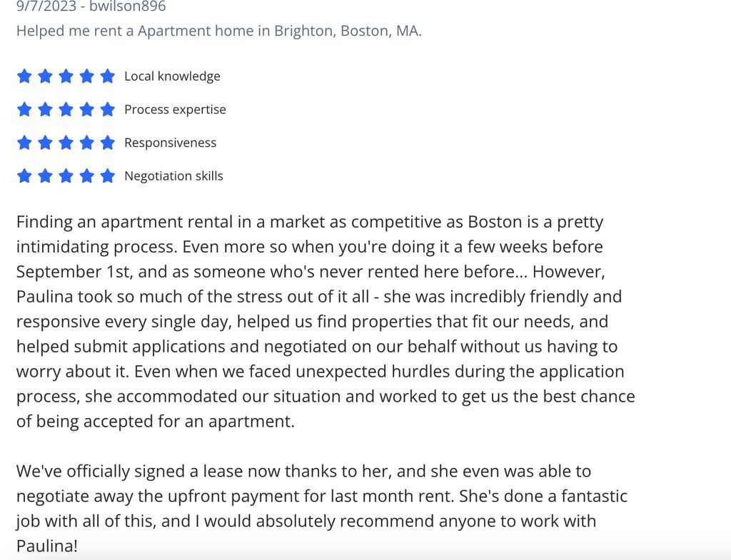731x560 pixels.
Task: Click the third star of Local knowledge rating
Action: pyautogui.click(x=66, y=76)
